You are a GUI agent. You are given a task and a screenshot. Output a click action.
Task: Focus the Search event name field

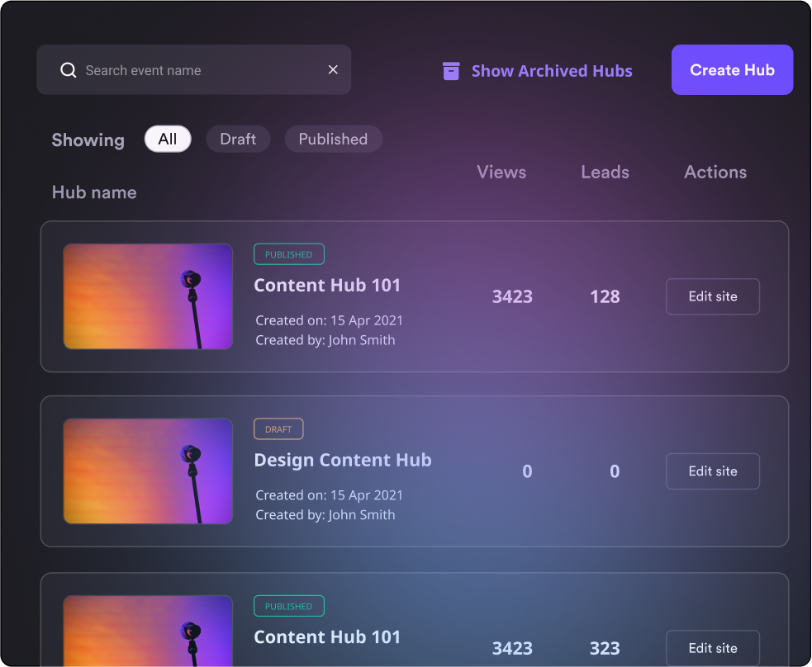coord(193,69)
